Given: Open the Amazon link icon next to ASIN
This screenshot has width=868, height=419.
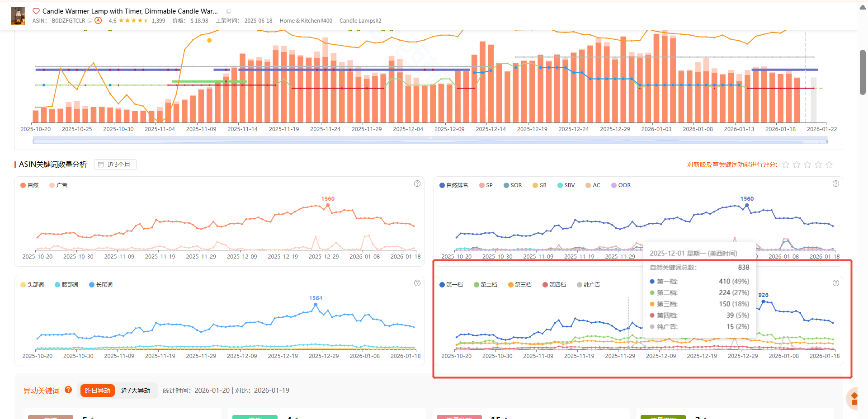Looking at the screenshot, I should [x=98, y=20].
